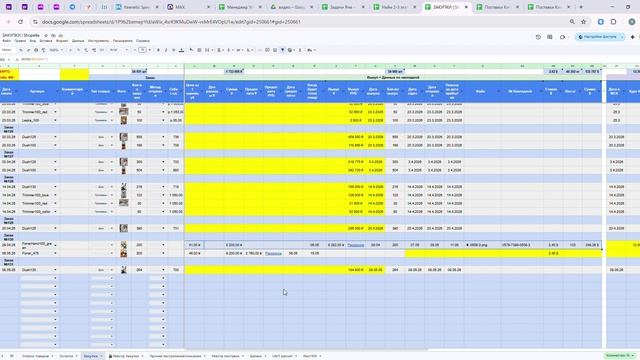
Task: Open the merge cells dropdown arrow
Action: tap(213, 50)
